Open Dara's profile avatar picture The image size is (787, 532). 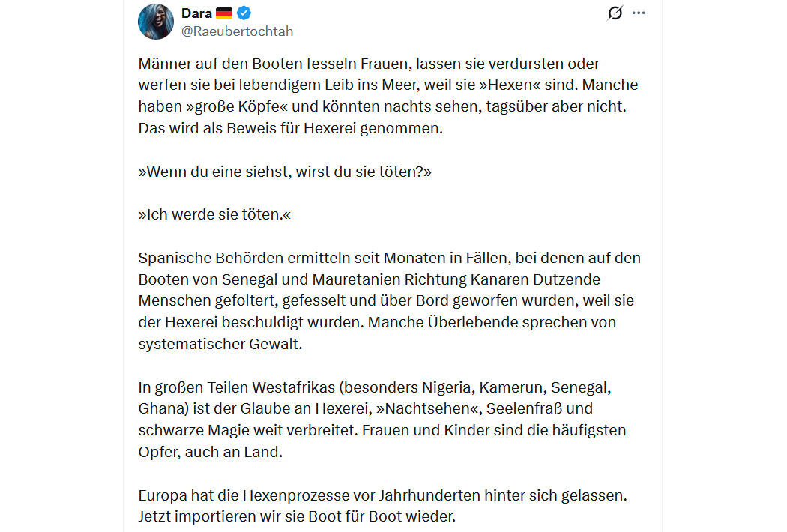point(156,22)
